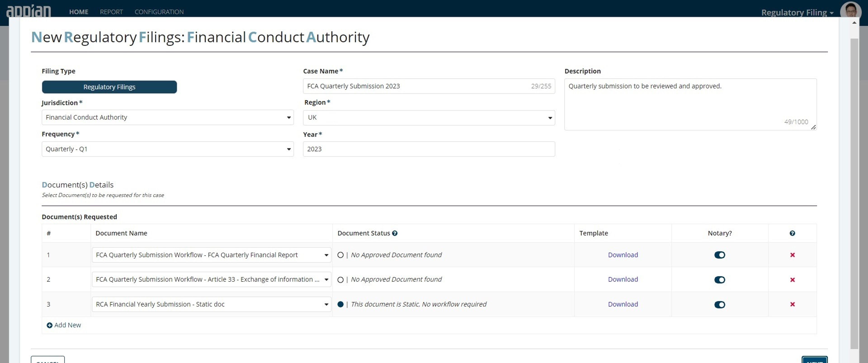Remove document row 2 with red X
The width and height of the screenshot is (868, 363).
(x=793, y=280)
